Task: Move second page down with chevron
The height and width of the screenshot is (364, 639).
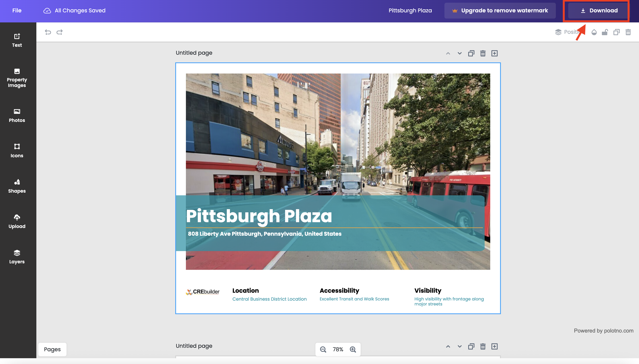Action: tap(460, 346)
